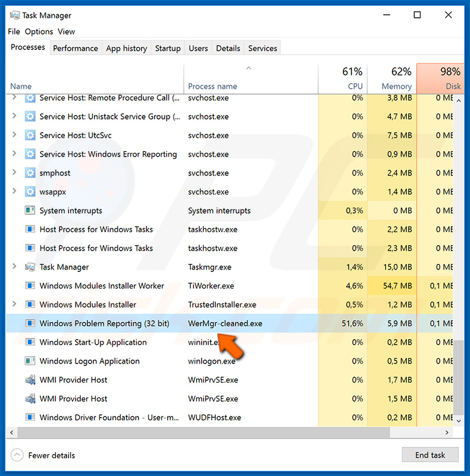The image size is (470, 476).
Task: Collapse to Fewer details view
Action: click(43, 455)
